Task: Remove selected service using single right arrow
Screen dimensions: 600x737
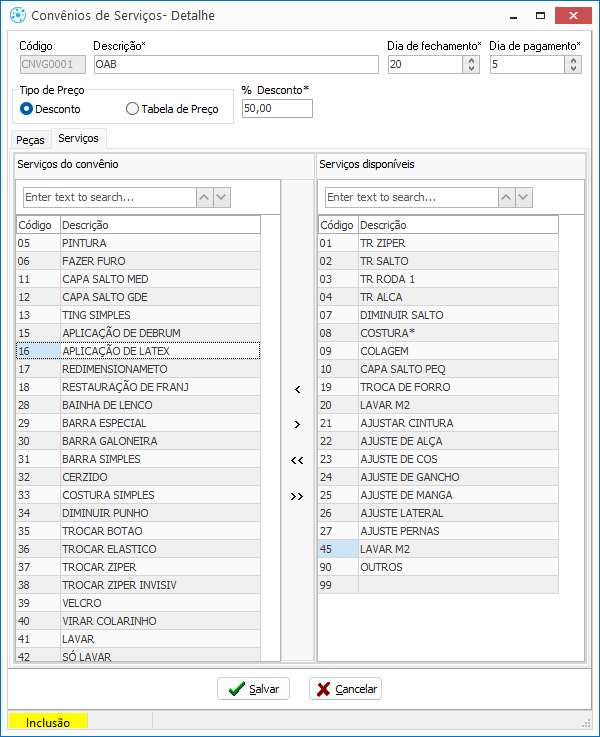Action: 297,424
